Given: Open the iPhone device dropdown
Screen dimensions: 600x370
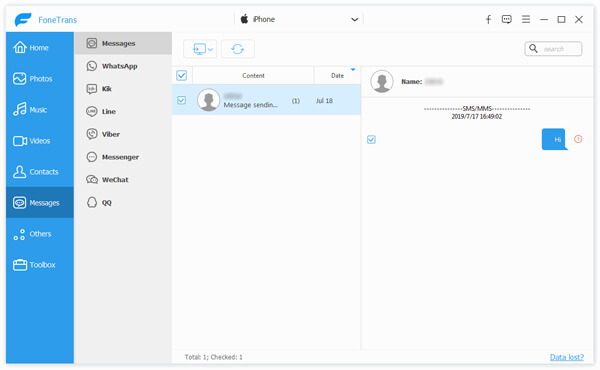Looking at the screenshot, I should [299, 19].
